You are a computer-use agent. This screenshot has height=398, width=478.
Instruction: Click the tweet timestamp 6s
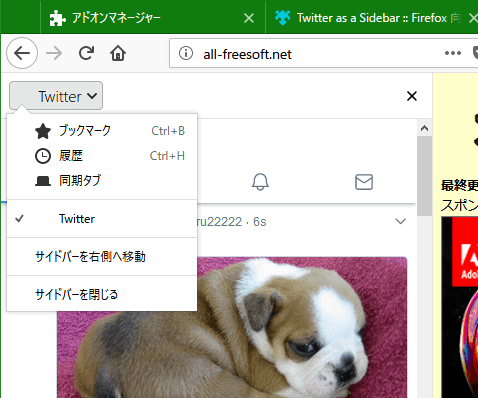coord(260,222)
